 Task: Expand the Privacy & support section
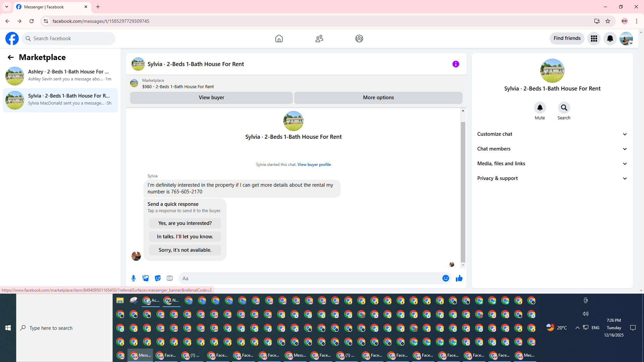click(552, 178)
